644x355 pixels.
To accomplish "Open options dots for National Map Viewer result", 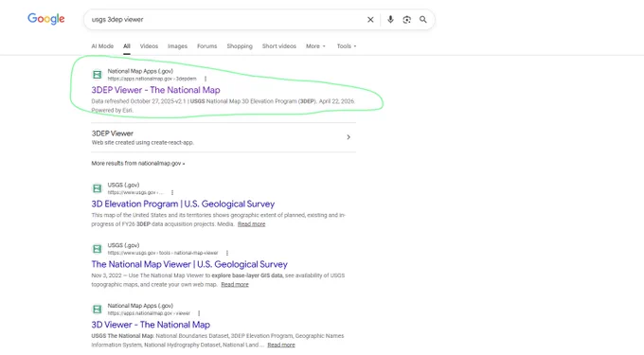I will tap(226, 253).
